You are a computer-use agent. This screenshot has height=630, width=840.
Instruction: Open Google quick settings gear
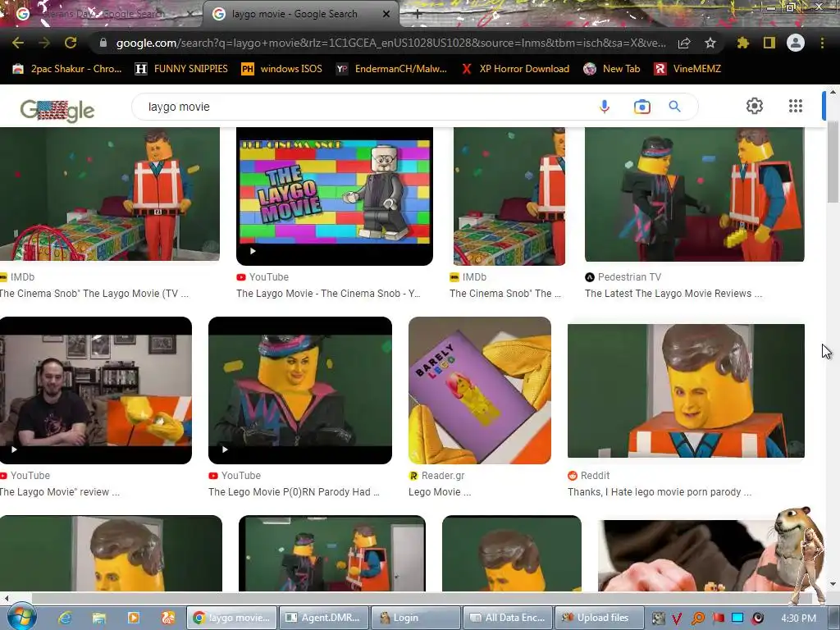pos(755,106)
